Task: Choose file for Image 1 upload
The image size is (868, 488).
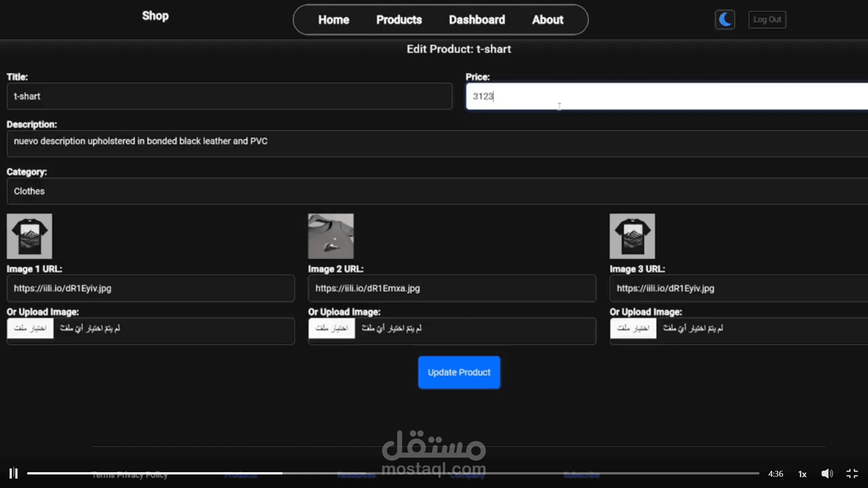Action: tap(30, 328)
